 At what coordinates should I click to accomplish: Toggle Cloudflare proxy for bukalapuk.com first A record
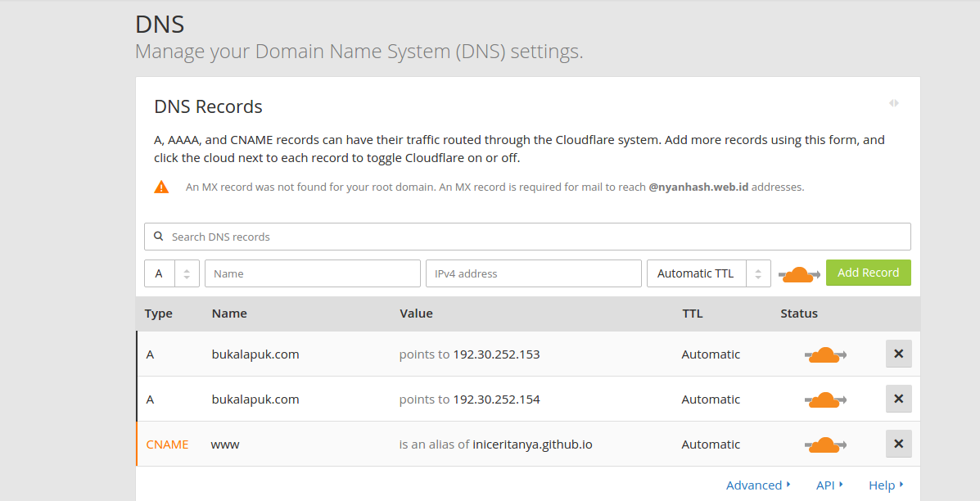pyautogui.click(x=825, y=354)
